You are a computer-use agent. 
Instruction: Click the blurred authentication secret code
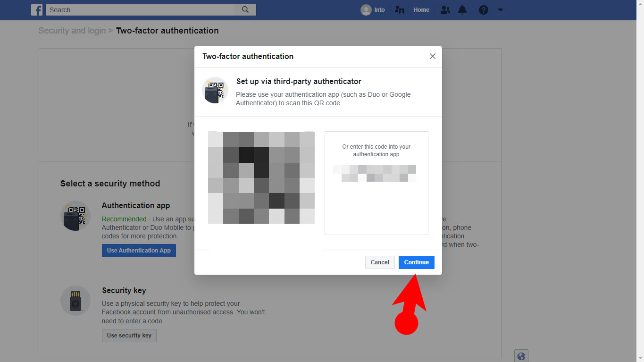(374, 173)
